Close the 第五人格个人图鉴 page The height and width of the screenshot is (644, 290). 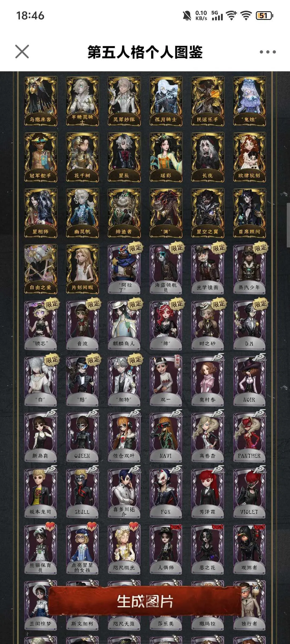click(x=22, y=52)
